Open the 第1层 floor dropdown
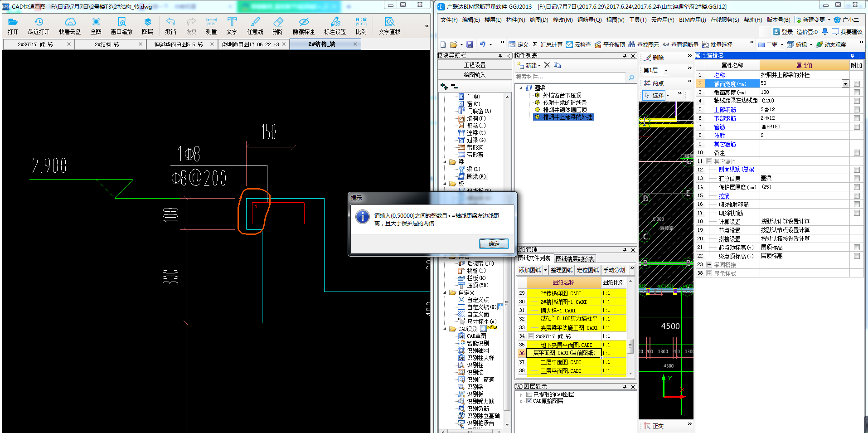 pyautogui.click(x=666, y=70)
